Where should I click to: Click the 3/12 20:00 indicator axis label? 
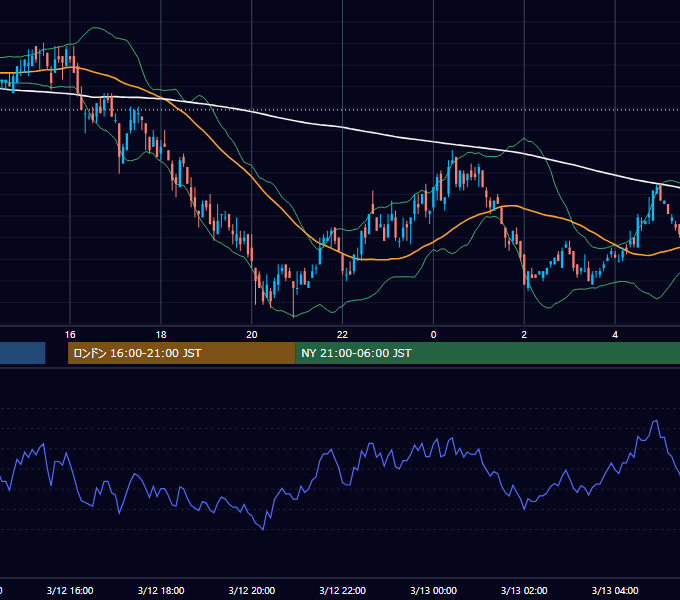click(x=252, y=590)
